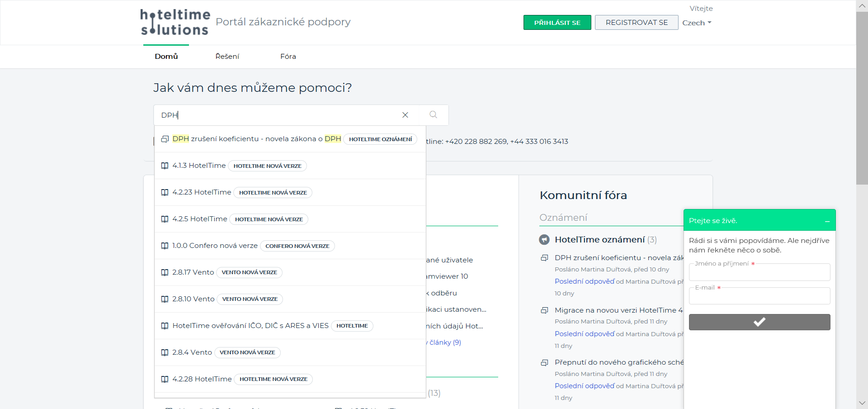The image size is (868, 409).
Task: Click book icon beside 4.2.5 HotelTime
Action: (x=165, y=219)
